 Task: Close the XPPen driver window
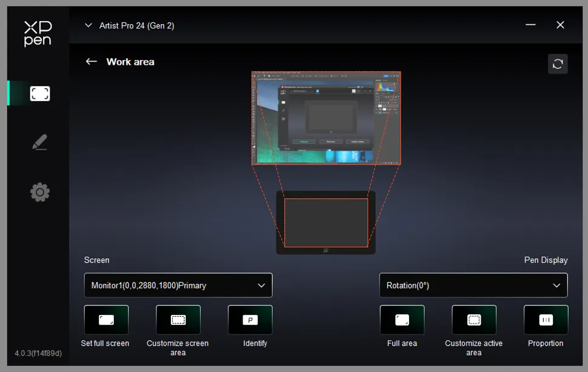(x=560, y=25)
